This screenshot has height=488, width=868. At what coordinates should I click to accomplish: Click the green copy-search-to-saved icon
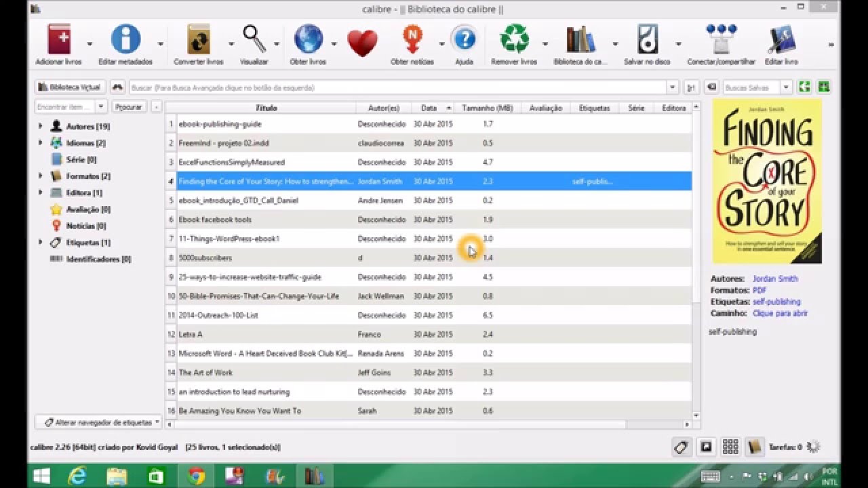point(804,87)
